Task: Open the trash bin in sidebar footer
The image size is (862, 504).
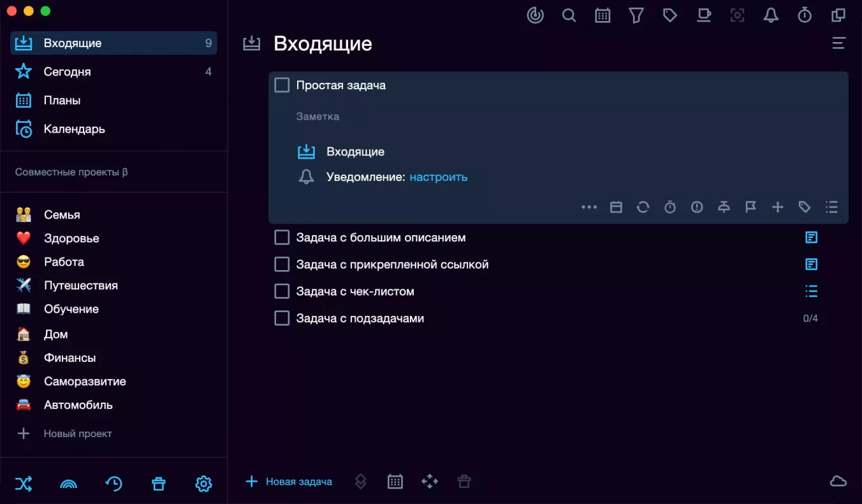Action: [x=159, y=484]
